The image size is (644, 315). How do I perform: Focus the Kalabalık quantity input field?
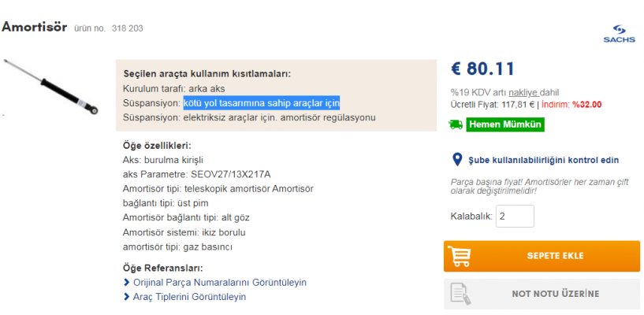click(515, 216)
